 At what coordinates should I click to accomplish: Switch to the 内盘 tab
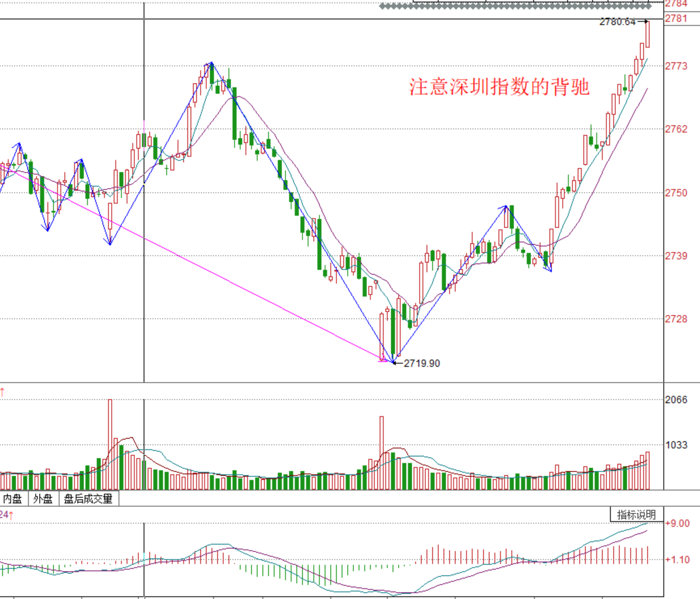pos(12,499)
